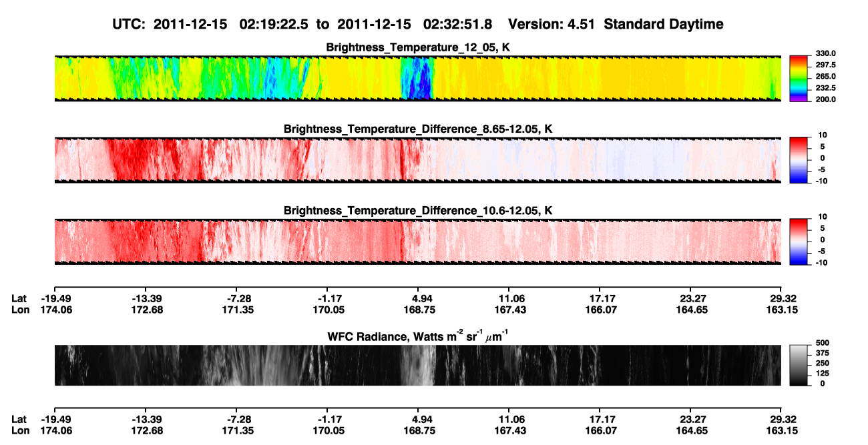This screenshot has width=868, height=445.
Task: Click the 232.5 color bar label
Action: point(825,88)
